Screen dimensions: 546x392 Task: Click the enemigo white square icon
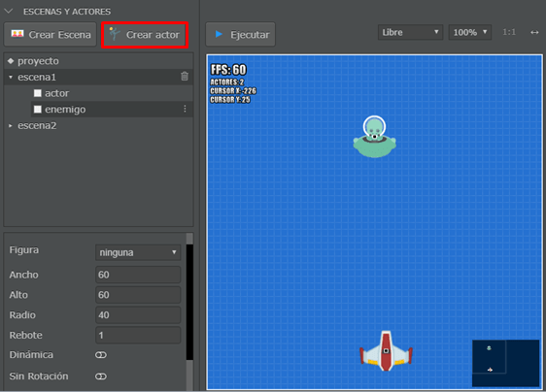(x=38, y=110)
